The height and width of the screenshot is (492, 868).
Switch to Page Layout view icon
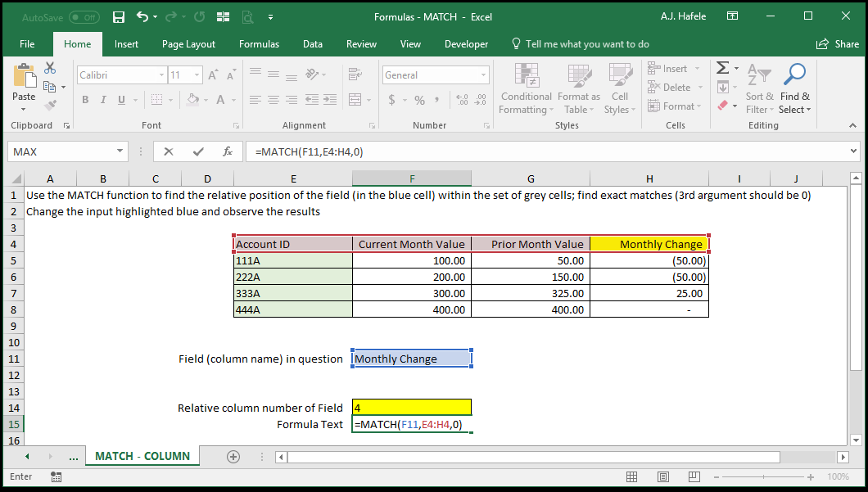[662, 476]
